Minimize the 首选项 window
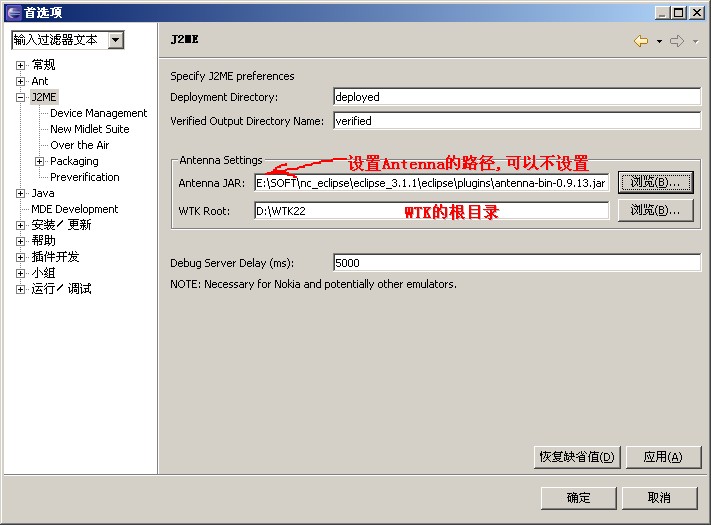 click(662, 13)
